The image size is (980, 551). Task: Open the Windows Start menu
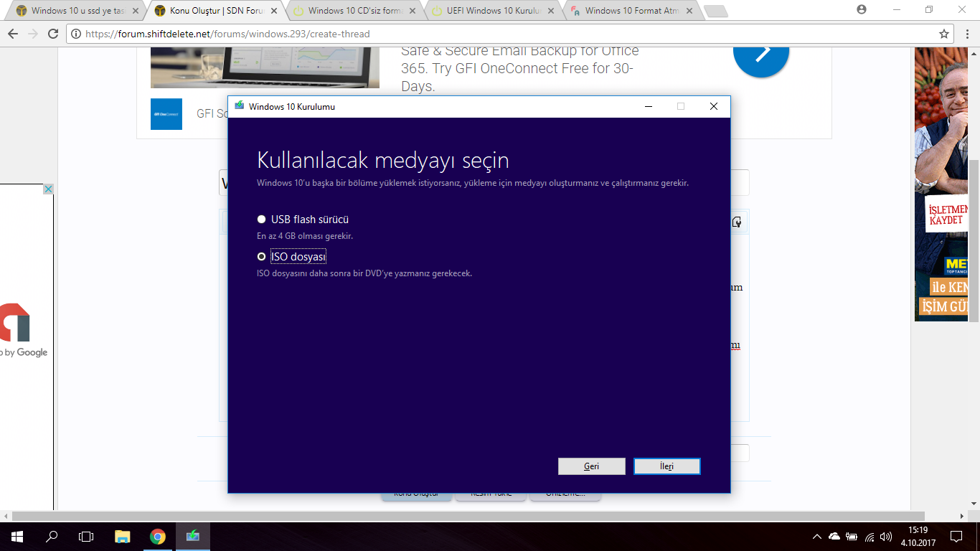tap(17, 536)
